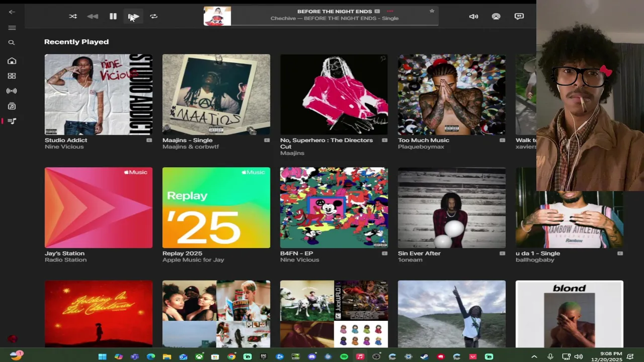Open the B4FN - EP album cover
644x362 pixels.
[x=334, y=208]
